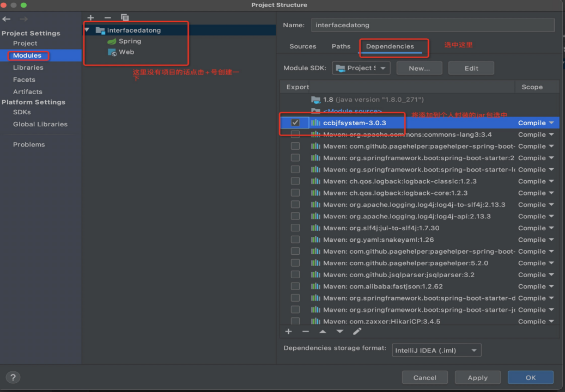Screen dimensions: 565x392
Task: Switch to the Paths tab
Action: 341,46
